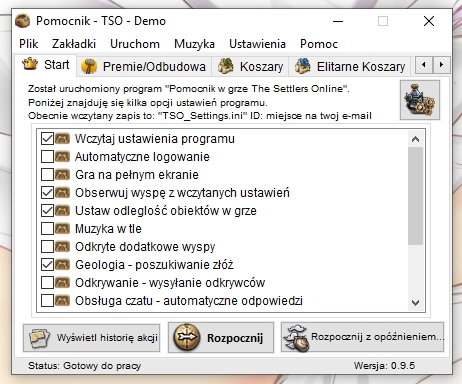Click icon beside Automatyczne logowanie
The height and width of the screenshot is (384, 462).
click(62, 156)
